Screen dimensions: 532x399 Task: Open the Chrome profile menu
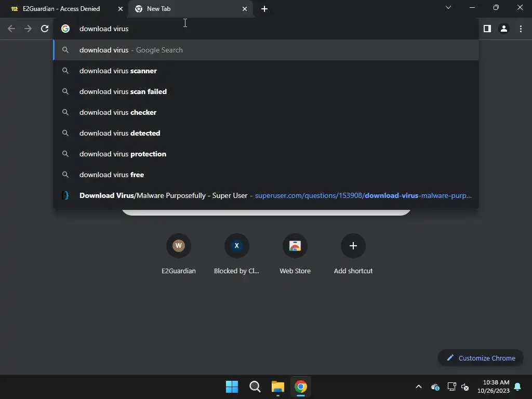[504, 29]
